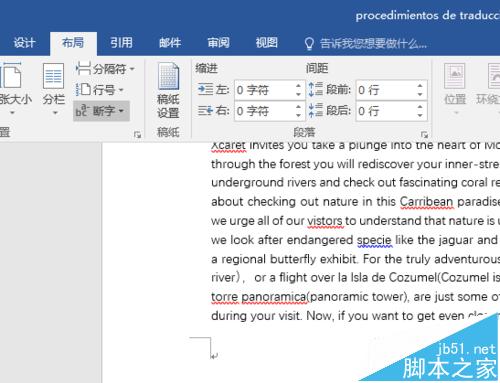Screen dimensions: 500x383
Task: Open the 设计 ribbon tab
Action: click(24, 43)
